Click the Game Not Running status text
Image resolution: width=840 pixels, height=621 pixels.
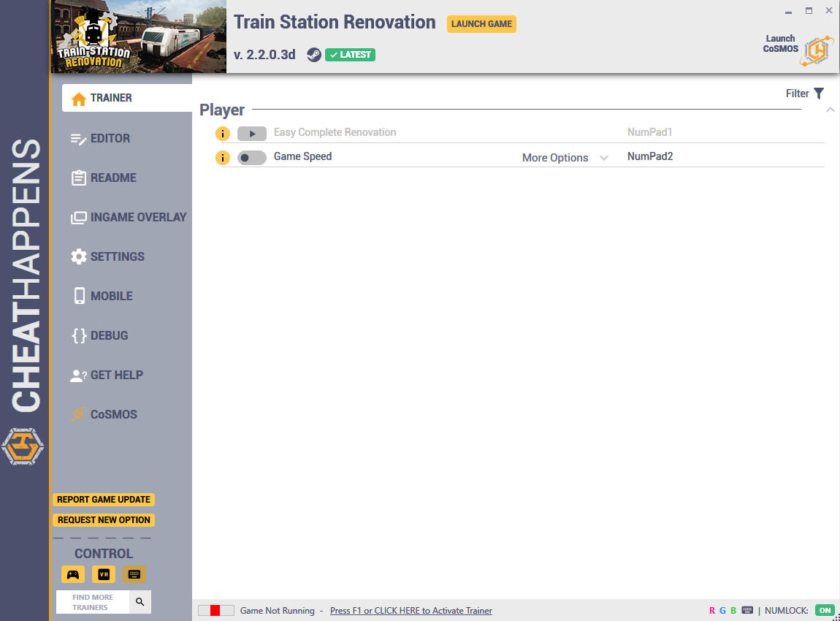[277, 610]
